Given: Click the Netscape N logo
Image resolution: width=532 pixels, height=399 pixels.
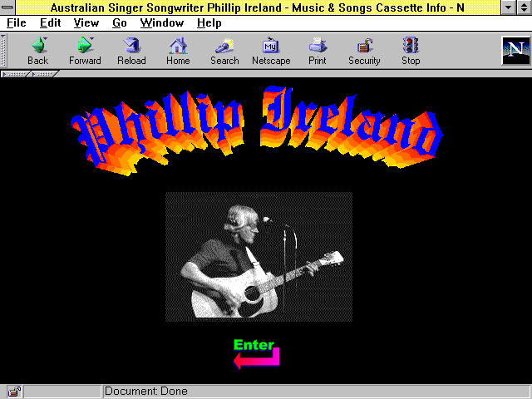Looking at the screenshot, I should [515, 51].
